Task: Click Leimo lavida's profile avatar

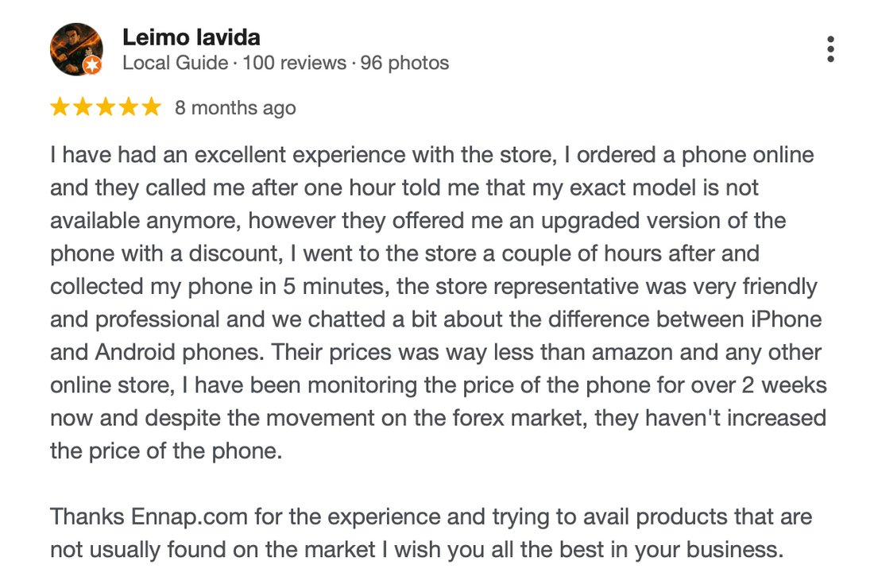Action: tap(76, 49)
